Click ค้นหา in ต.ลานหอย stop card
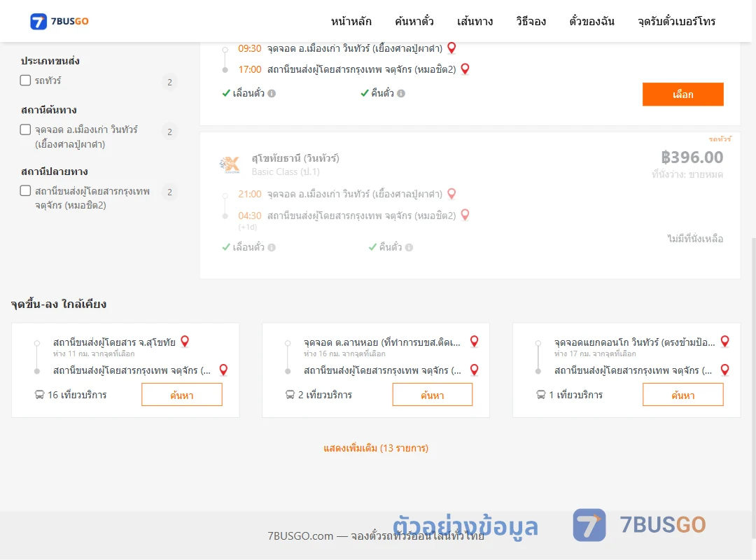756x560 pixels. [x=433, y=395]
